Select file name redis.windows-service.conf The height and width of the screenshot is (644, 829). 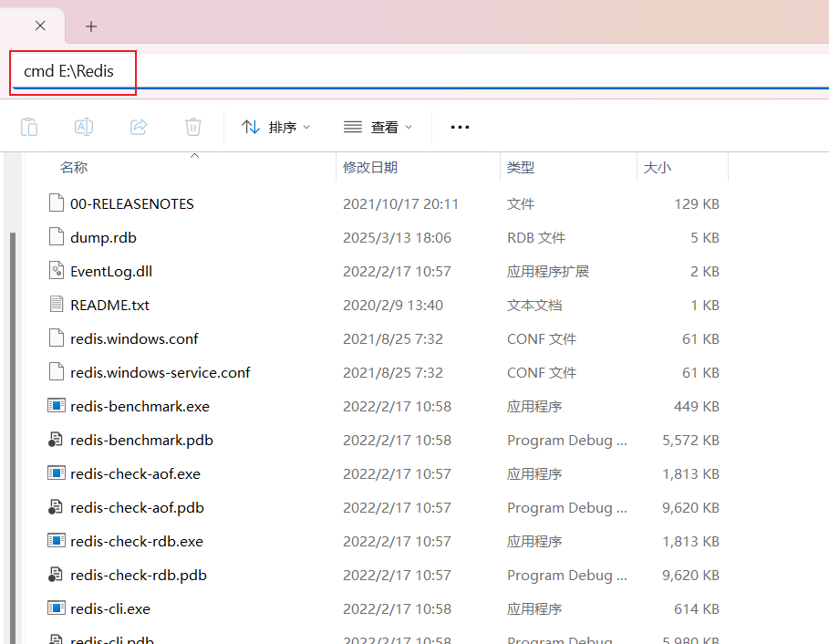click(x=161, y=373)
